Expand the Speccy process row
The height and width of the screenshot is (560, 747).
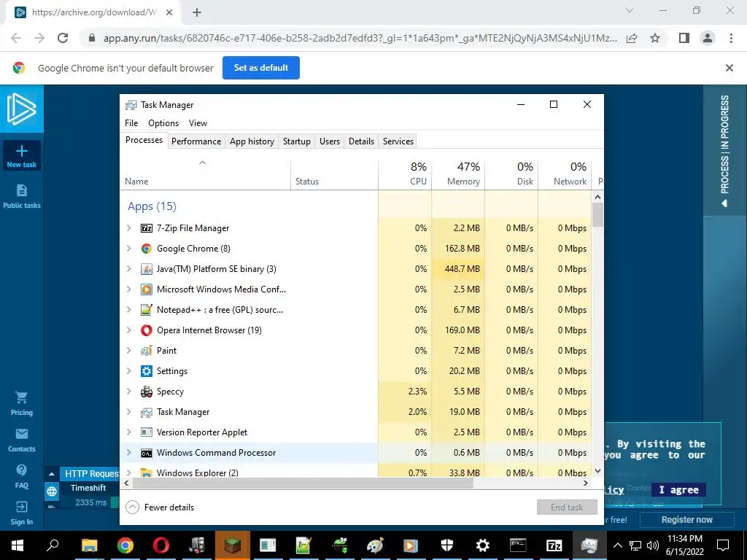pos(128,392)
